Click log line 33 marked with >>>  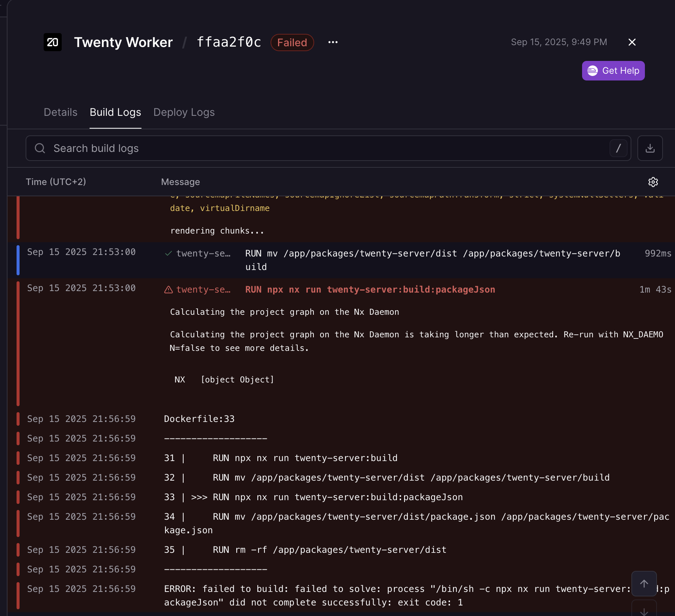(313, 497)
